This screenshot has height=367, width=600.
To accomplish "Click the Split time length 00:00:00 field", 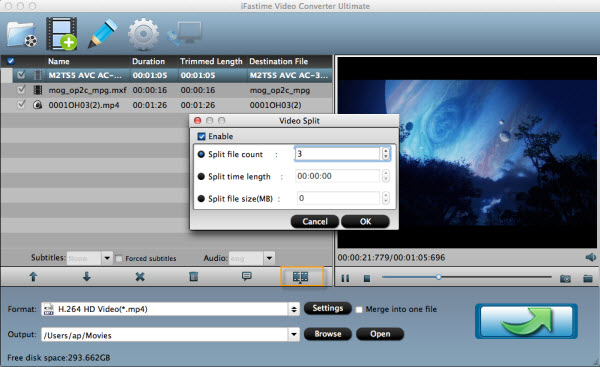I will (x=338, y=176).
